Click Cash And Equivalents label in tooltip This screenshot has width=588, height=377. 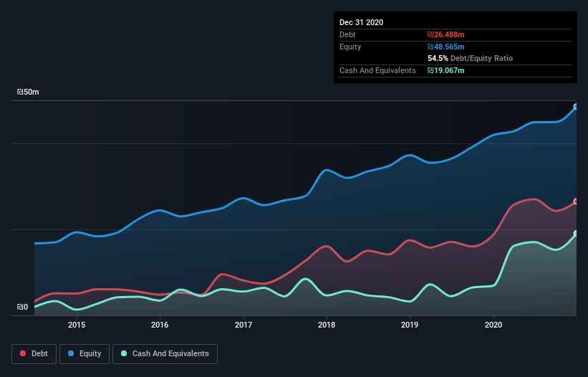coord(377,70)
